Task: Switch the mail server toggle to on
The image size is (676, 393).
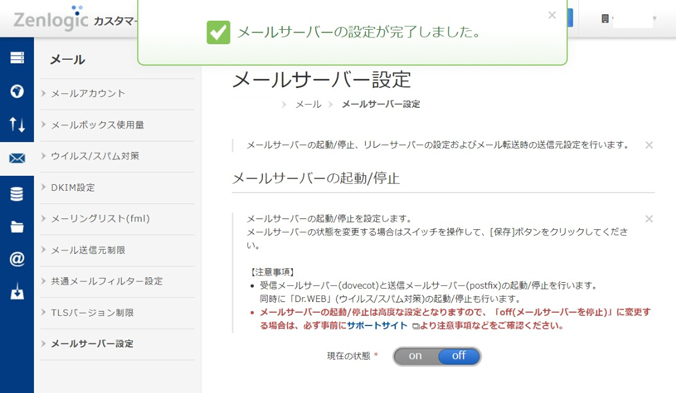Action: click(x=415, y=356)
